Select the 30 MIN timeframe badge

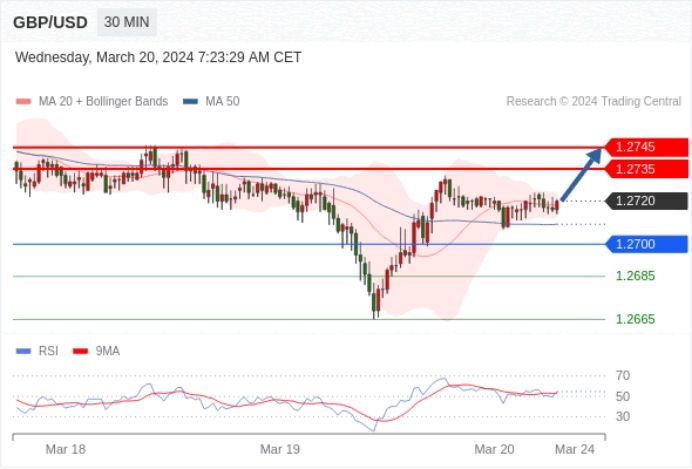tap(127, 22)
